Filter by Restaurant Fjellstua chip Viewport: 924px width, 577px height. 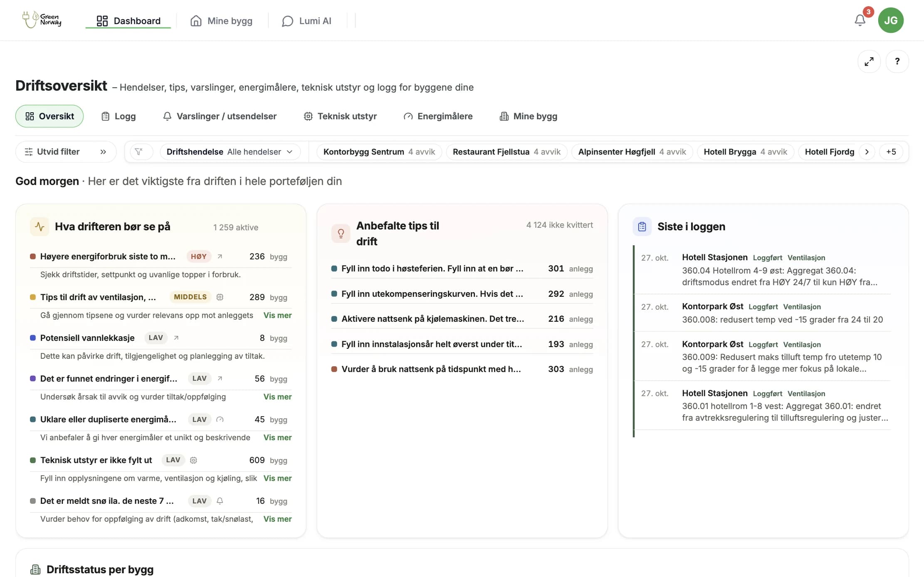tap(506, 152)
